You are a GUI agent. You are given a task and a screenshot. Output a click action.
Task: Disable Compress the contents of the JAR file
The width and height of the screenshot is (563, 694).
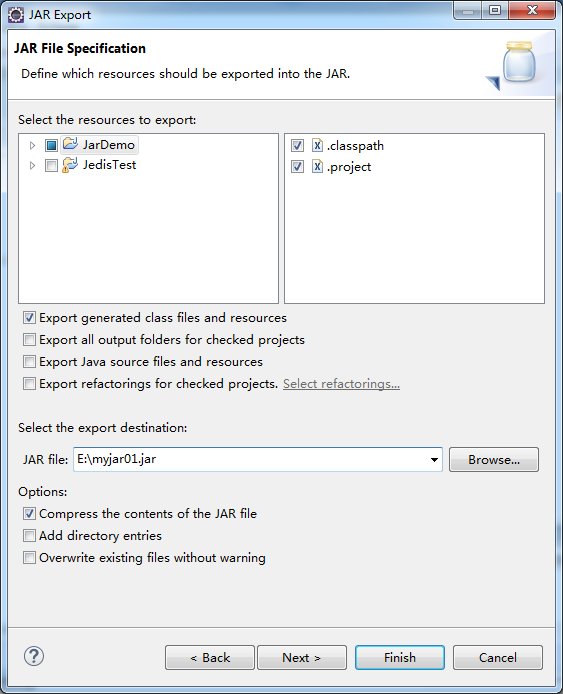point(29,513)
